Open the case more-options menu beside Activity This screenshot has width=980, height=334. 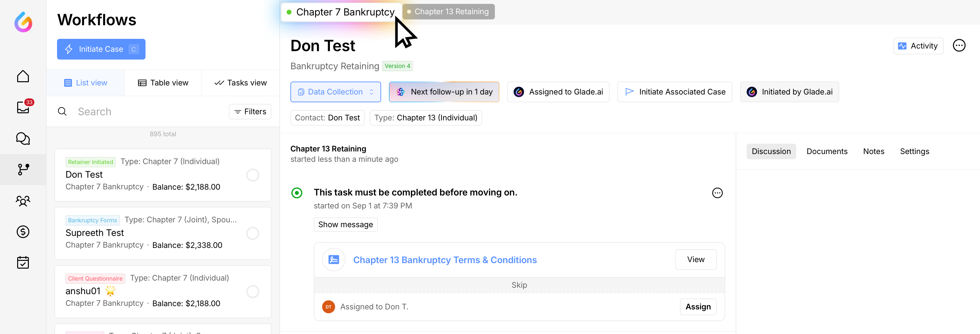(x=959, y=46)
